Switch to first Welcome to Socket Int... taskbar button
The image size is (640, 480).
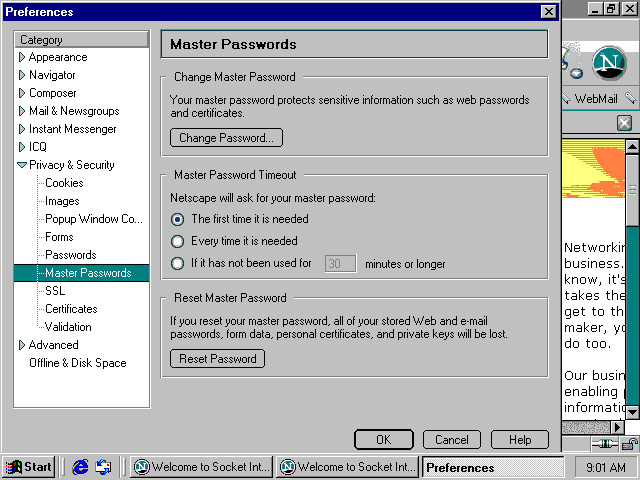pyautogui.click(x=202, y=467)
